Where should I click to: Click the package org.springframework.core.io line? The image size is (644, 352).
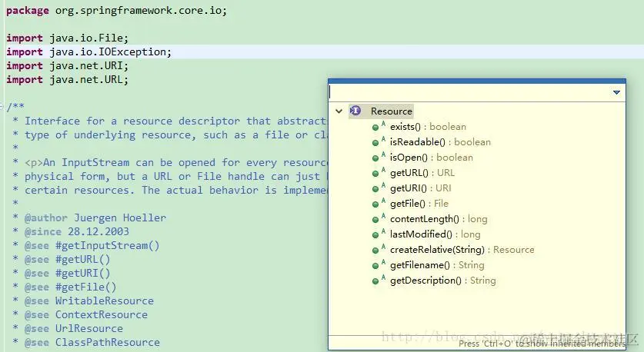click(x=117, y=10)
